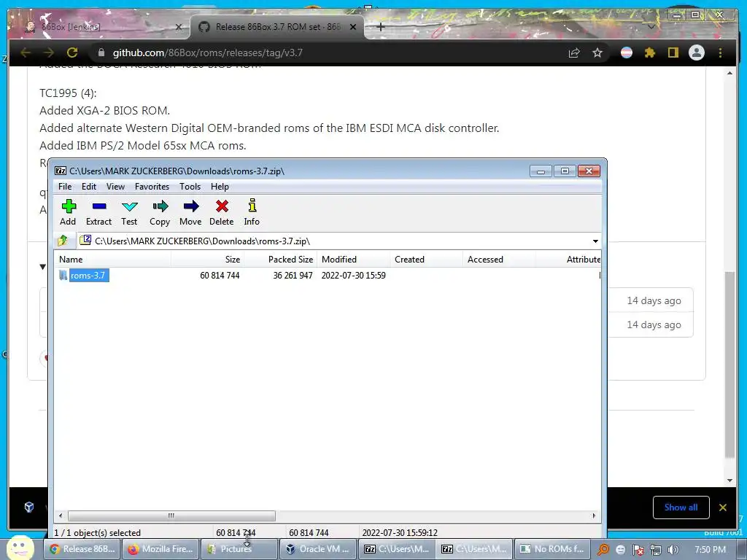Open the Tools menu in 7-Zip

pos(190,187)
